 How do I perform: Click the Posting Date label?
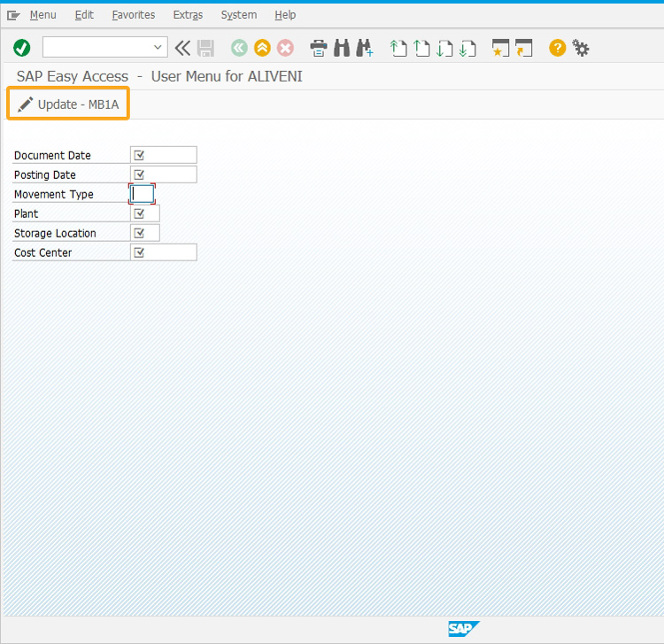45,175
